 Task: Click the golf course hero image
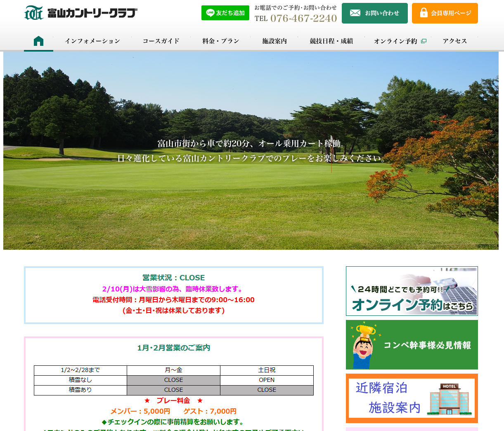(x=251, y=151)
